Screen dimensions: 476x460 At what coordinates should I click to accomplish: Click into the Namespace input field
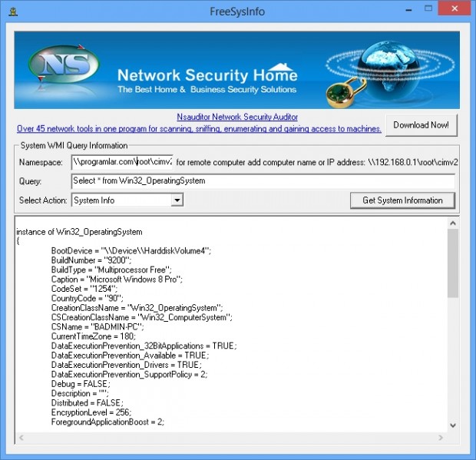pos(122,162)
